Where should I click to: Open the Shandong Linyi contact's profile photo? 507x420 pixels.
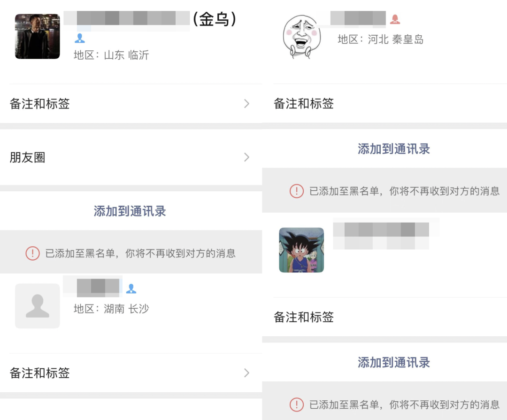point(38,36)
